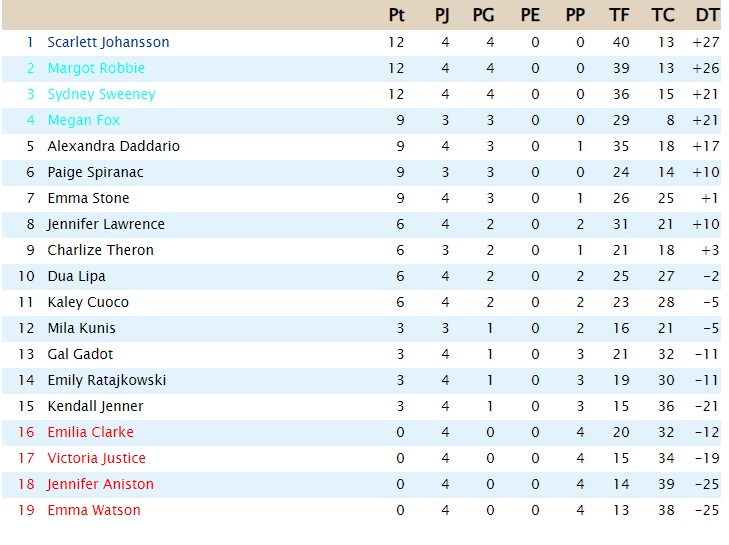Click the Victoria Justice entry

(x=96, y=459)
